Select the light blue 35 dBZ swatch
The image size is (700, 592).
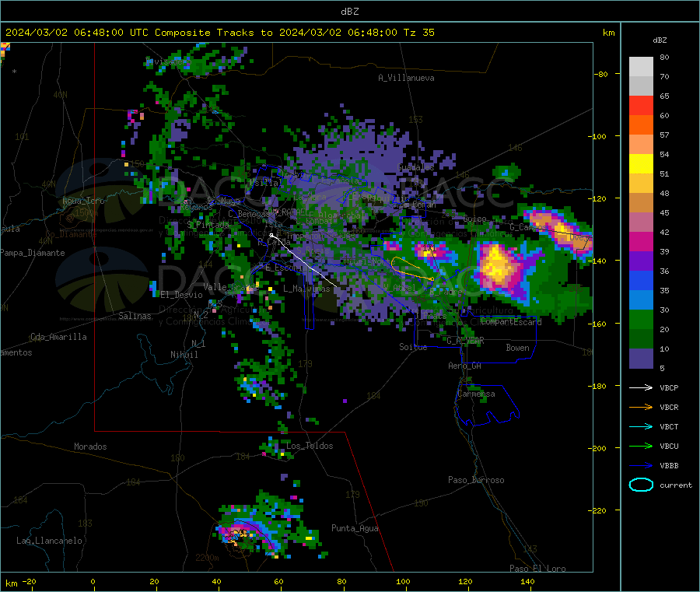(641, 300)
